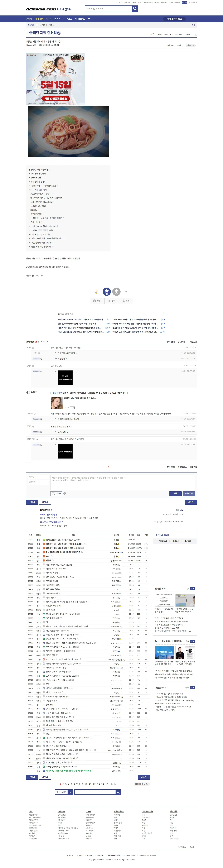Screen dimensions: 223x868
Task: Click the 갤주소 복사 link
Action: pos(178,34)
